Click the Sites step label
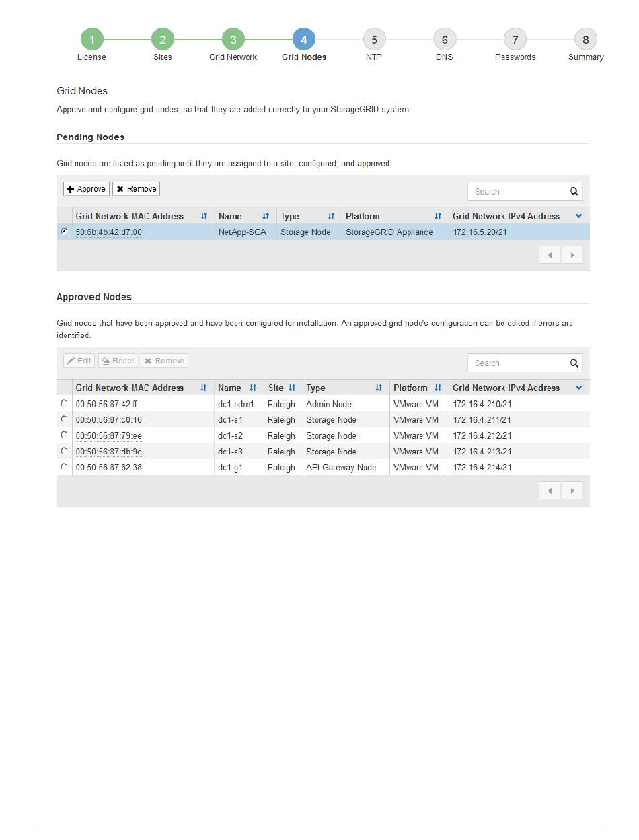Image resolution: width=639 pixels, height=840 pixels. click(162, 57)
